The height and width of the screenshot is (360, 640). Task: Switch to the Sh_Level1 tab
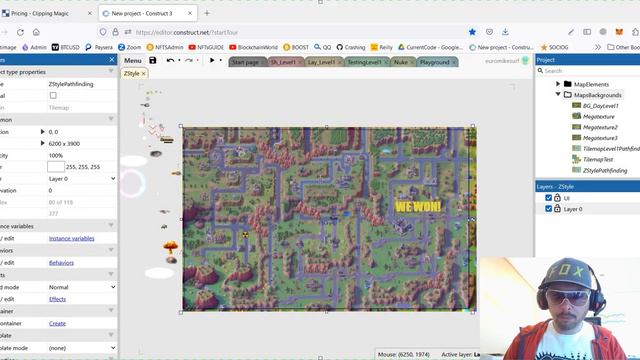[x=284, y=62]
